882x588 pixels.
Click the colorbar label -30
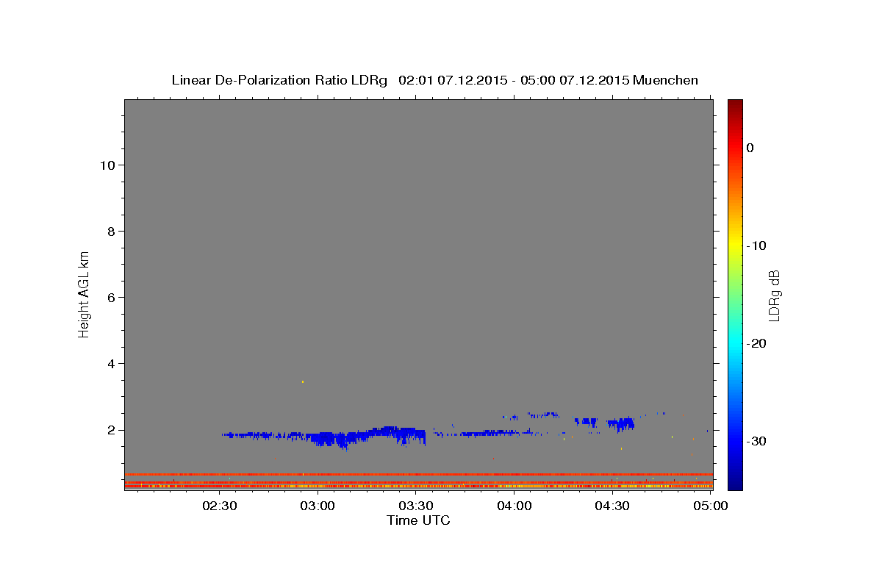pos(756,441)
